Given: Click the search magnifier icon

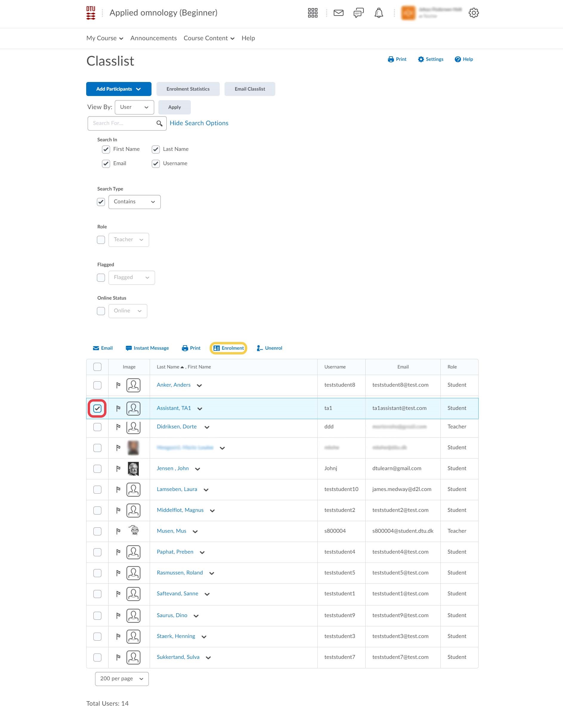Looking at the screenshot, I should pos(159,123).
